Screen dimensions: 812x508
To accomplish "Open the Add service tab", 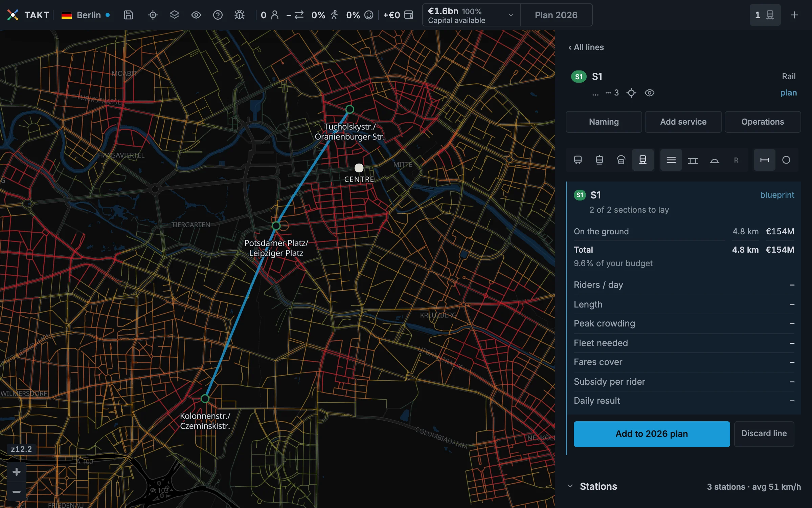I will [683, 122].
